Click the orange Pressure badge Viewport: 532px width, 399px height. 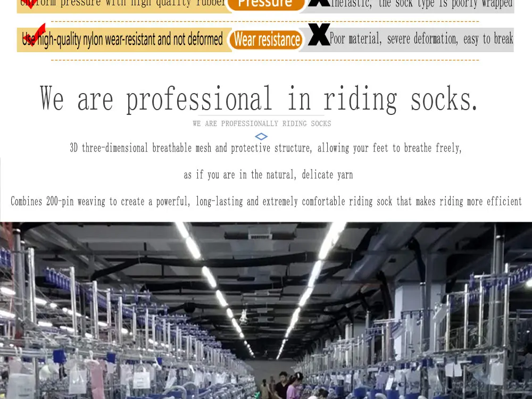[265, 4]
